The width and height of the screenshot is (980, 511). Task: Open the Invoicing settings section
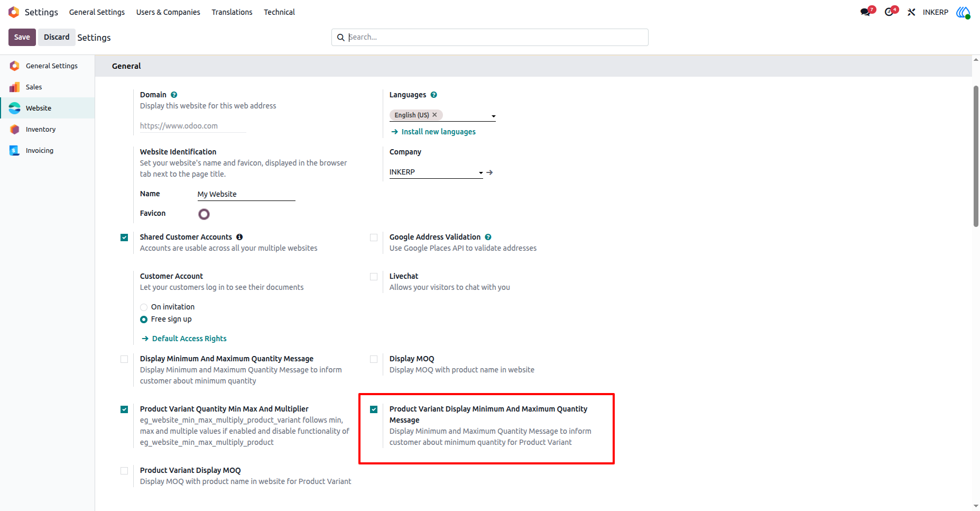48,150
